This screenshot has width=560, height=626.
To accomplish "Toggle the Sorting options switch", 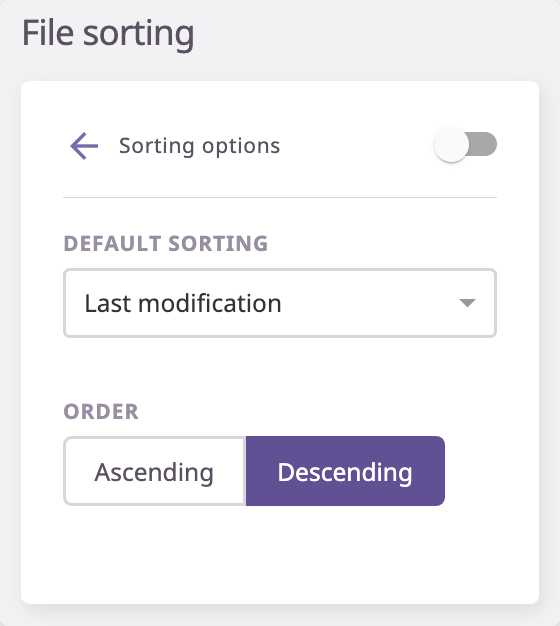I will [x=465, y=145].
